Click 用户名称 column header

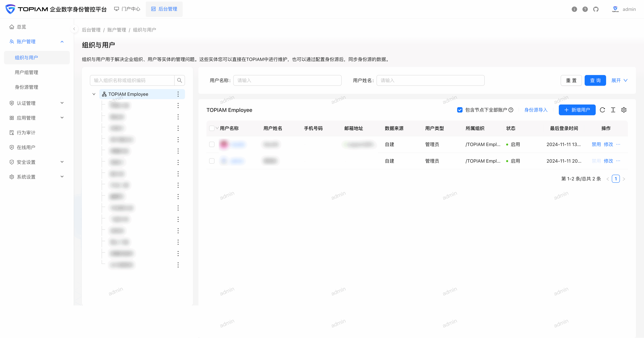coord(229,128)
